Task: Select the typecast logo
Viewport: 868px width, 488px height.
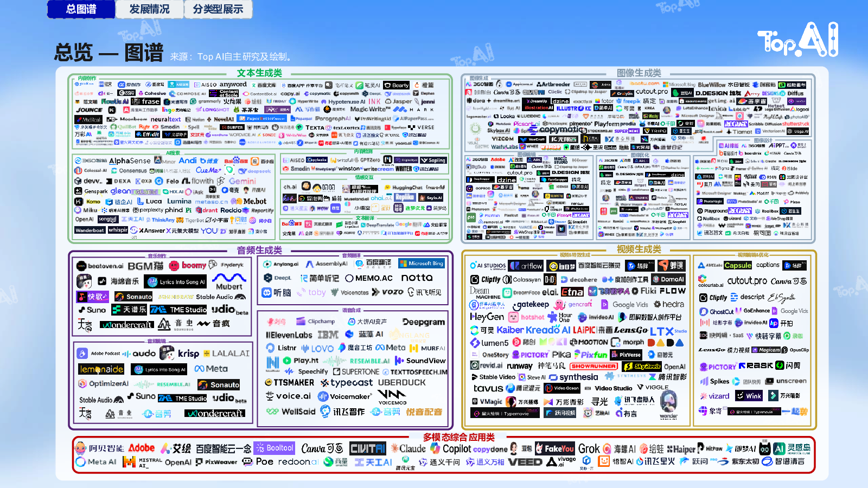Action: tap(347, 383)
